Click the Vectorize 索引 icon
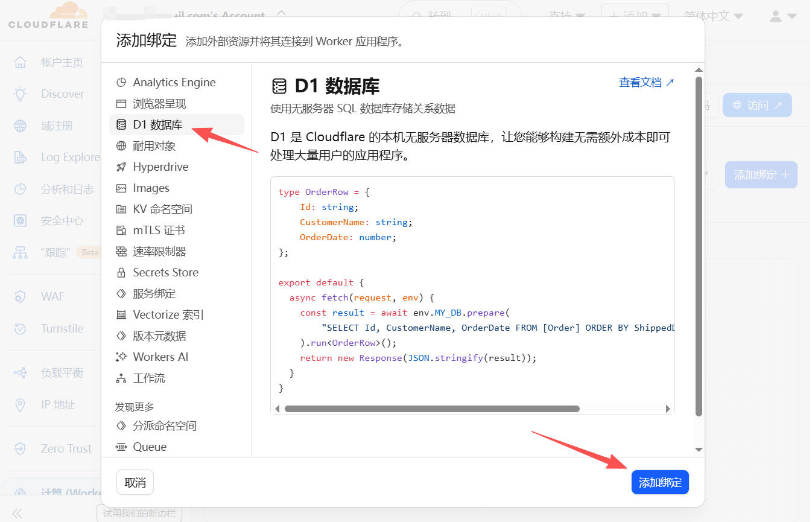 [x=121, y=315]
